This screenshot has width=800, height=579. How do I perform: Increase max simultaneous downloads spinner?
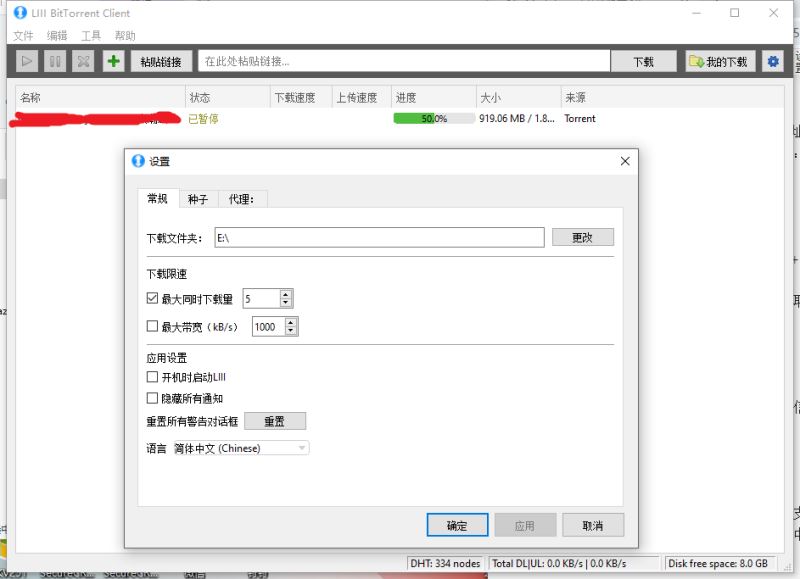tap(286, 294)
